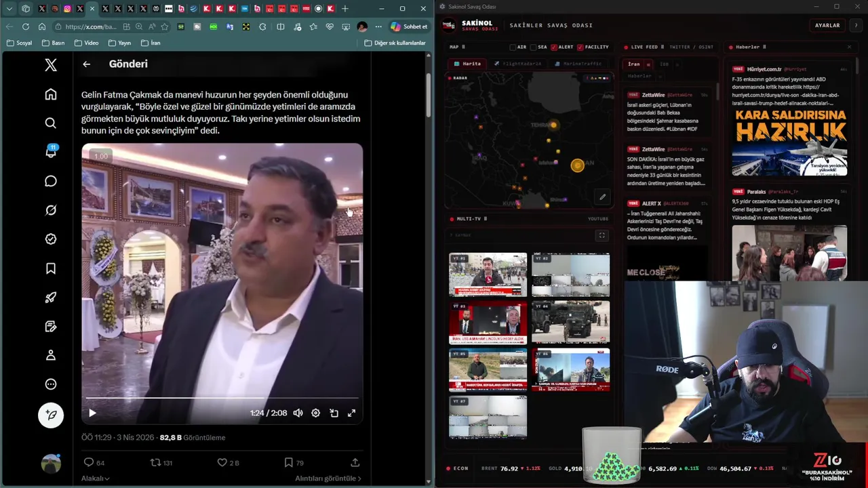Open AYARLAR settings button
This screenshot has width=868, height=488.
(x=827, y=25)
